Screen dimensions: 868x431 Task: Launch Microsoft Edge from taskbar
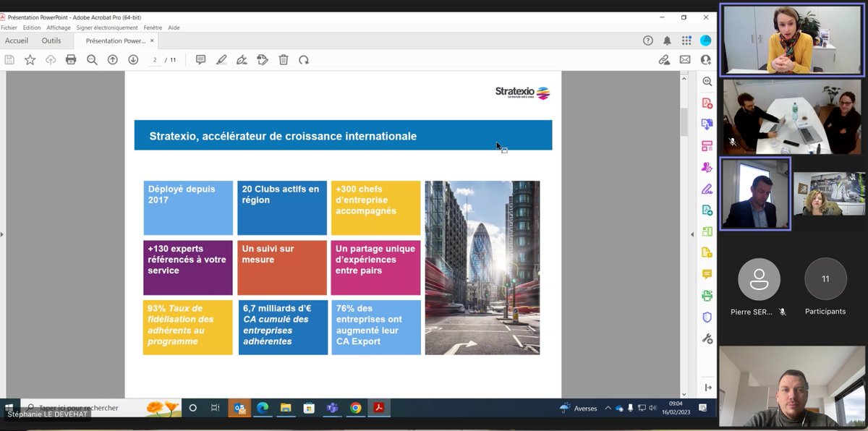coord(263,408)
